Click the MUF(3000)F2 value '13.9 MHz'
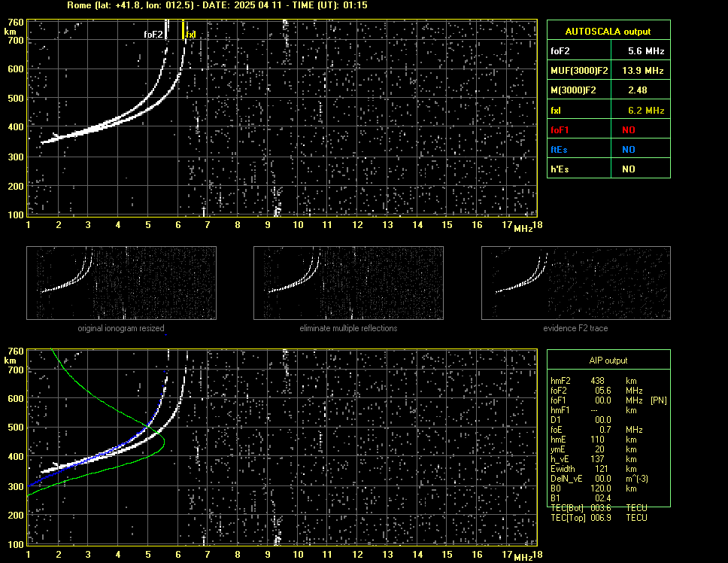728x563 pixels. [642, 71]
